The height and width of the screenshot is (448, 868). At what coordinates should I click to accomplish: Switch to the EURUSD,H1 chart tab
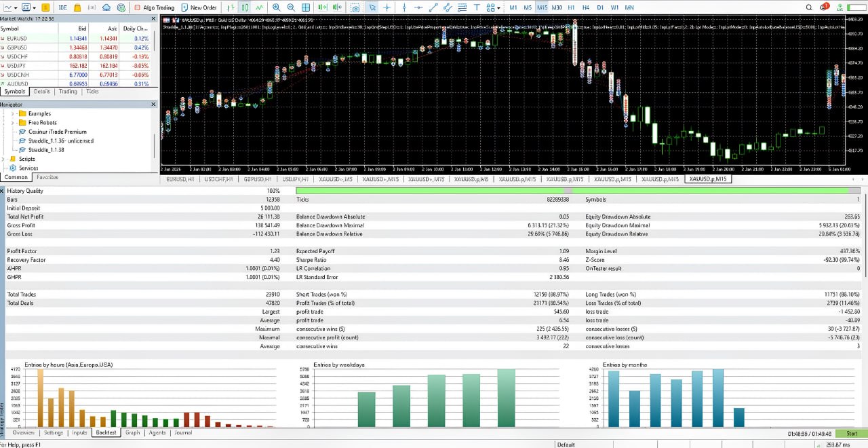[181, 179]
